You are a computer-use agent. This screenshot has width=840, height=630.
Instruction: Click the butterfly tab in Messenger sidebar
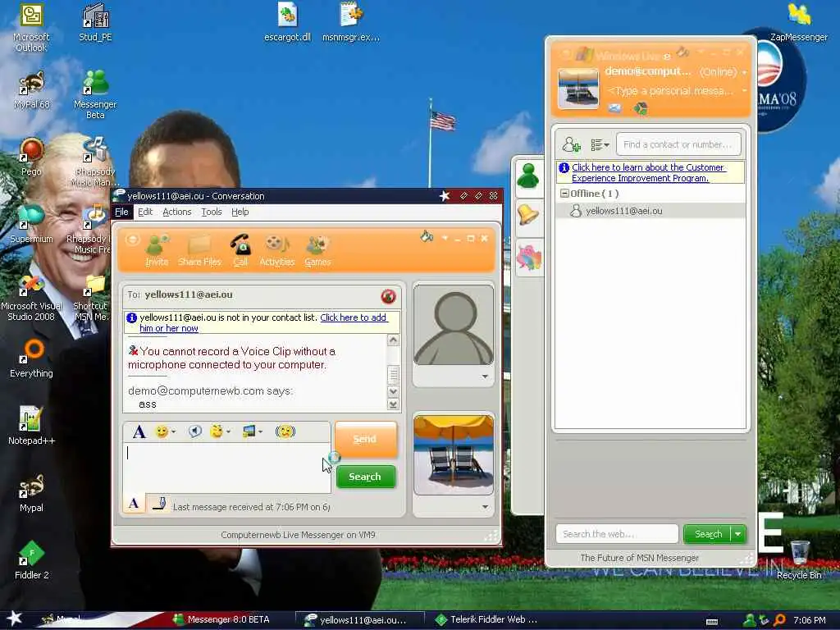click(529, 257)
